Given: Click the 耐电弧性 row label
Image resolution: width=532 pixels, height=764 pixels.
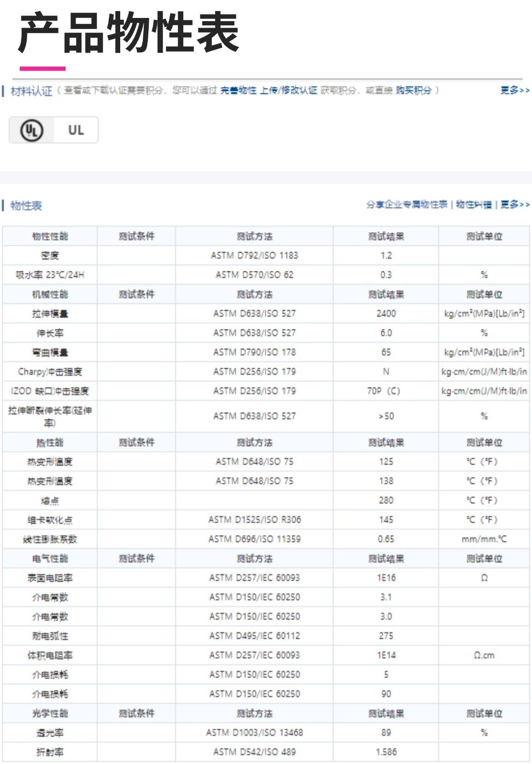Looking at the screenshot, I should coord(50,636).
